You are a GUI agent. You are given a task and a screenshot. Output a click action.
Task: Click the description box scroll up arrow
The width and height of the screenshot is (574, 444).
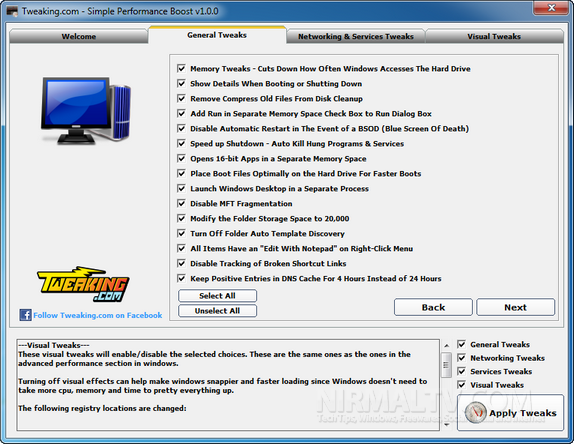[x=446, y=345]
